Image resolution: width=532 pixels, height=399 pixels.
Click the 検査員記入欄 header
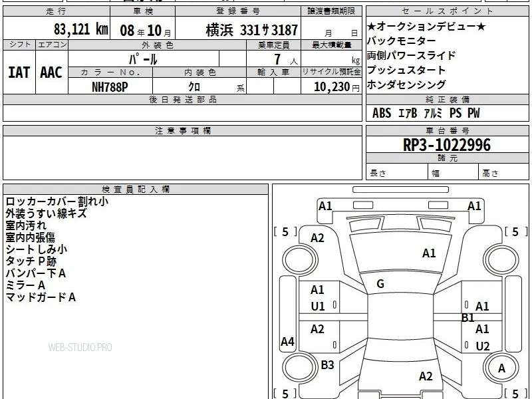click(136, 190)
